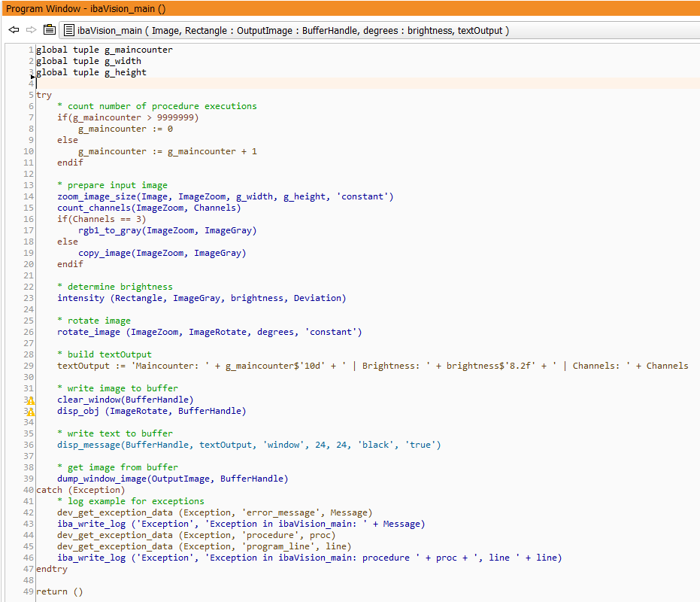Click the warning icon beside clear_window line
This screenshot has width=700, height=602.
31,400
